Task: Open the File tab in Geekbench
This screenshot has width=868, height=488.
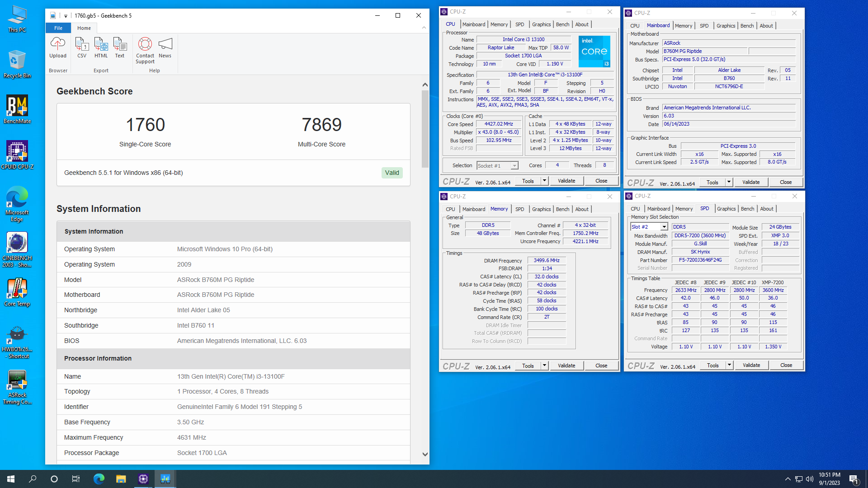Action: click(58, 28)
